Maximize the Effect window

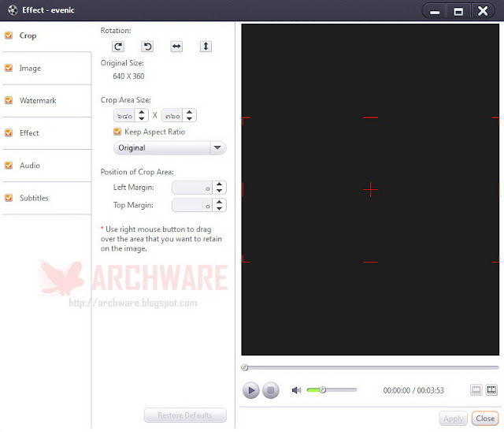458,12
